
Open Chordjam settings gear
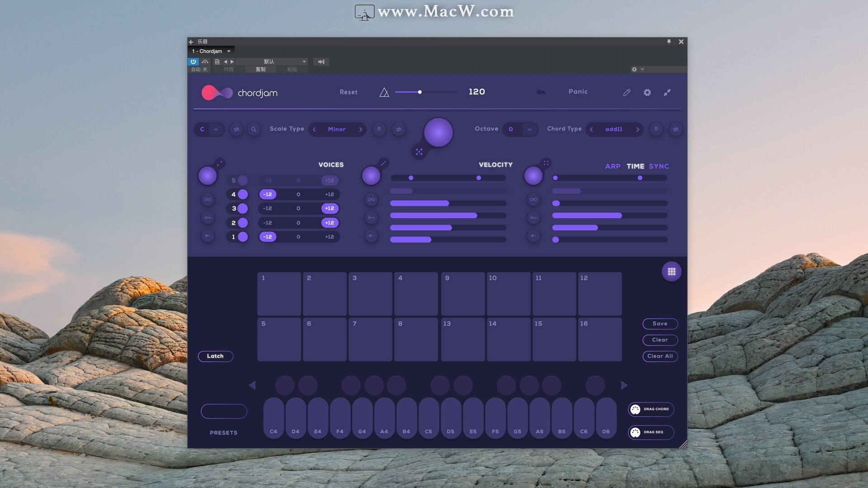point(647,92)
